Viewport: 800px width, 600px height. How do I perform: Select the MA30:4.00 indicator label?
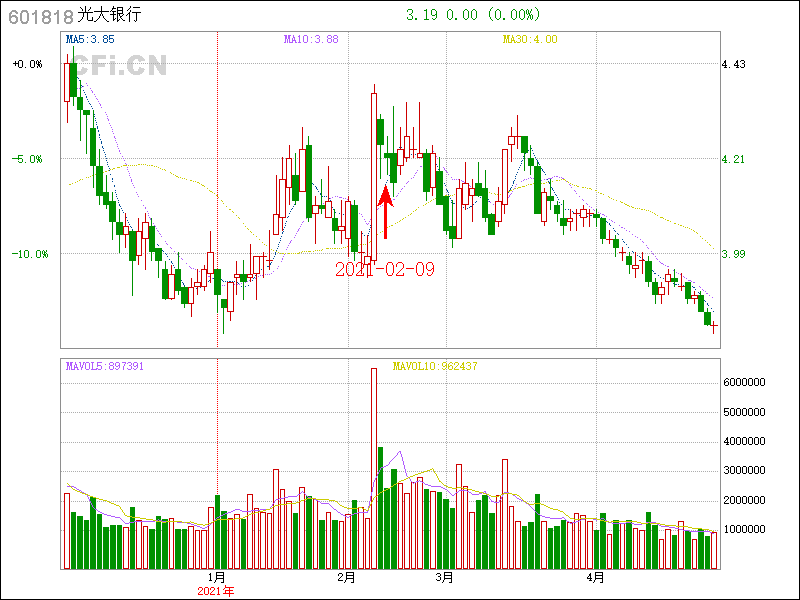(530, 39)
